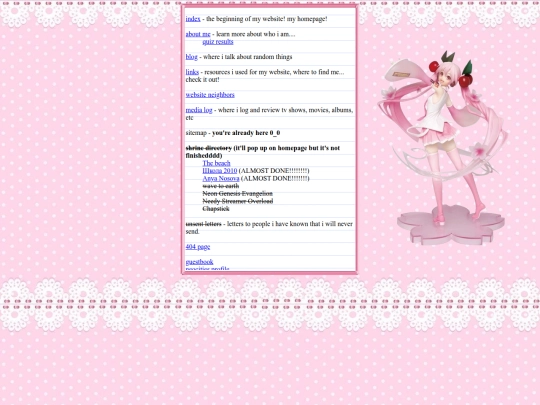Click the "you're already here 0_0" text
Screen dimensions: 540x405
[246, 133]
